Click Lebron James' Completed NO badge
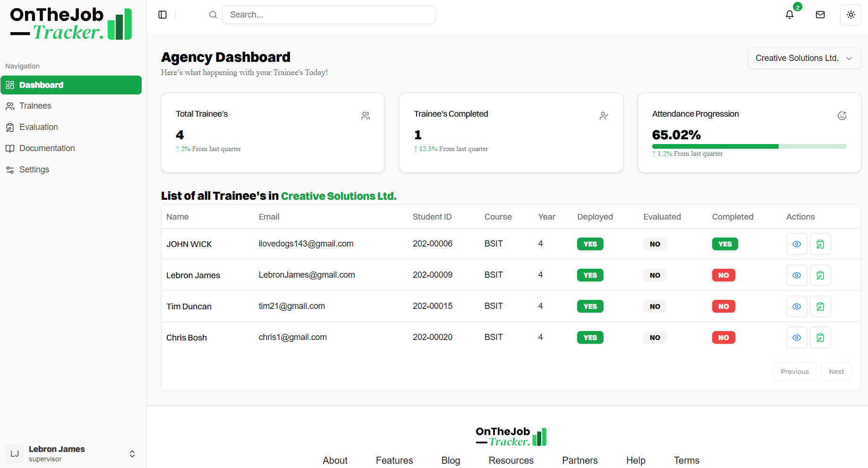The width and height of the screenshot is (868, 468). (723, 275)
